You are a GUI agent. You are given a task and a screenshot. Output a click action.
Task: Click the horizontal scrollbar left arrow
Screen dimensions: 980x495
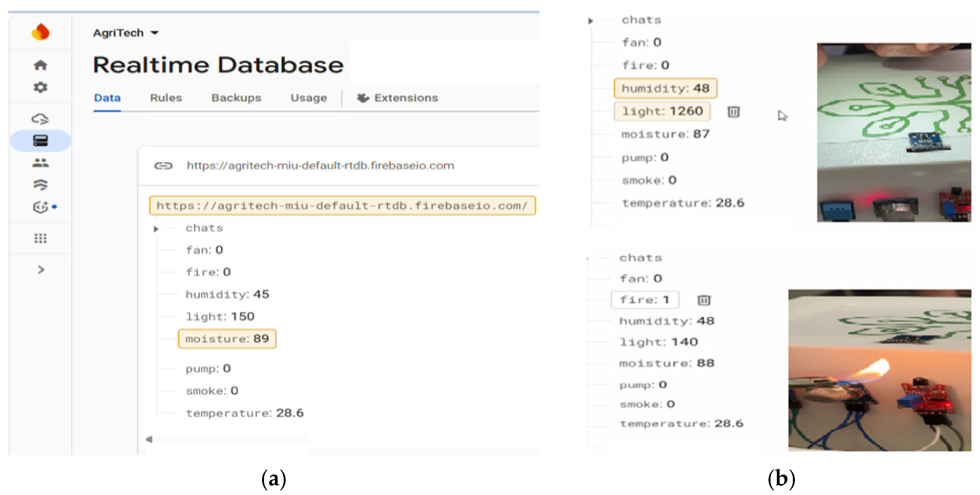[149, 440]
